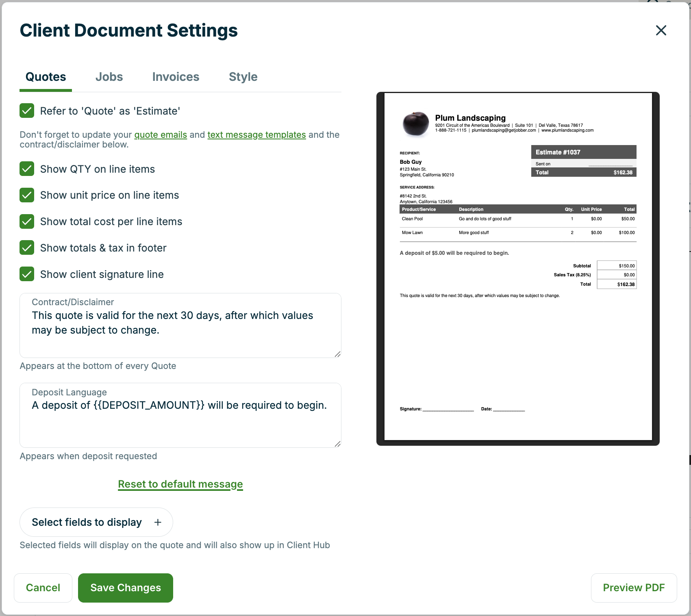This screenshot has width=691, height=616.
Task: Uncheck Refer to 'Quote' as 'Estimate'
Action: click(26, 111)
